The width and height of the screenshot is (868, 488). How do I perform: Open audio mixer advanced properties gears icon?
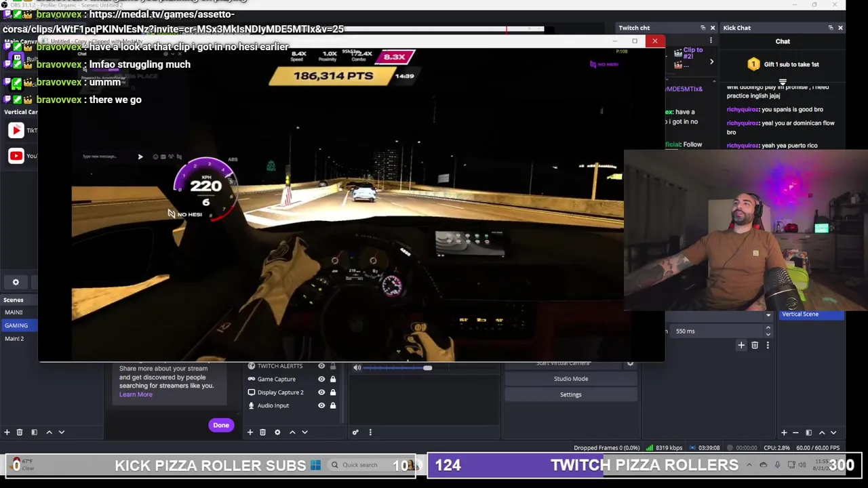click(355, 432)
